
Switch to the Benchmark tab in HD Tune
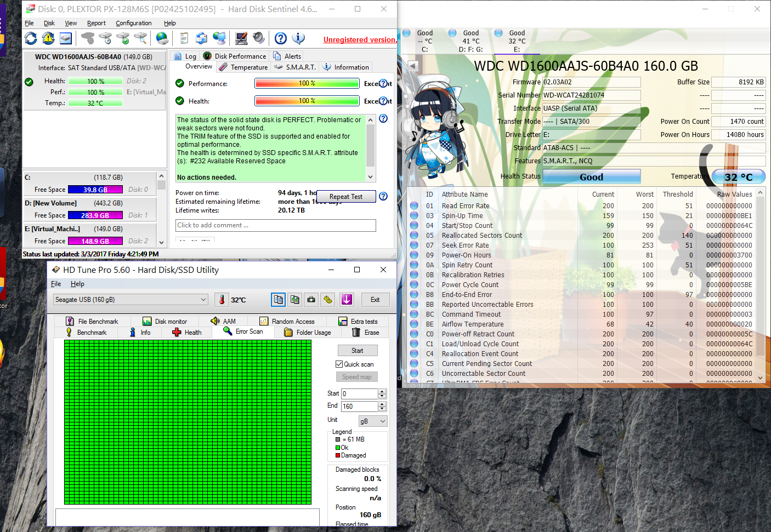(86, 333)
